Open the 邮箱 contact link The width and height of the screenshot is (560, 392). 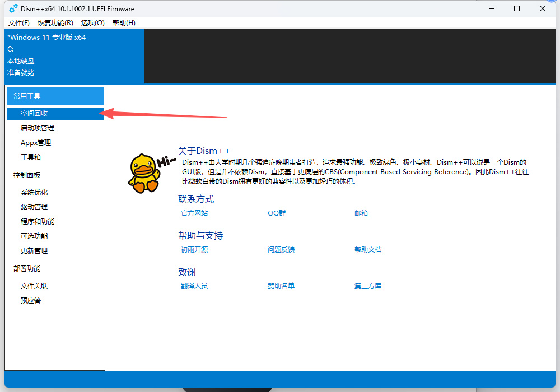[x=361, y=213]
